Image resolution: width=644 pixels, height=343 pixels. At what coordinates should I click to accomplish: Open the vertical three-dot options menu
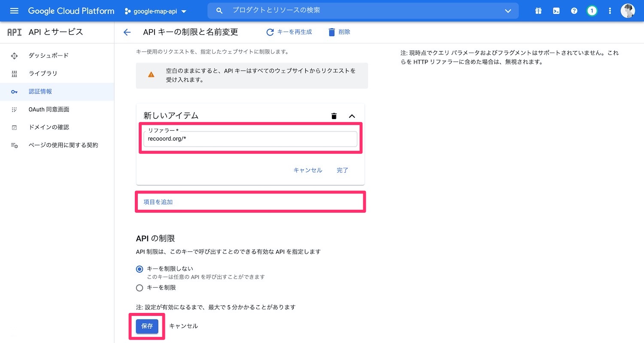pyautogui.click(x=610, y=11)
